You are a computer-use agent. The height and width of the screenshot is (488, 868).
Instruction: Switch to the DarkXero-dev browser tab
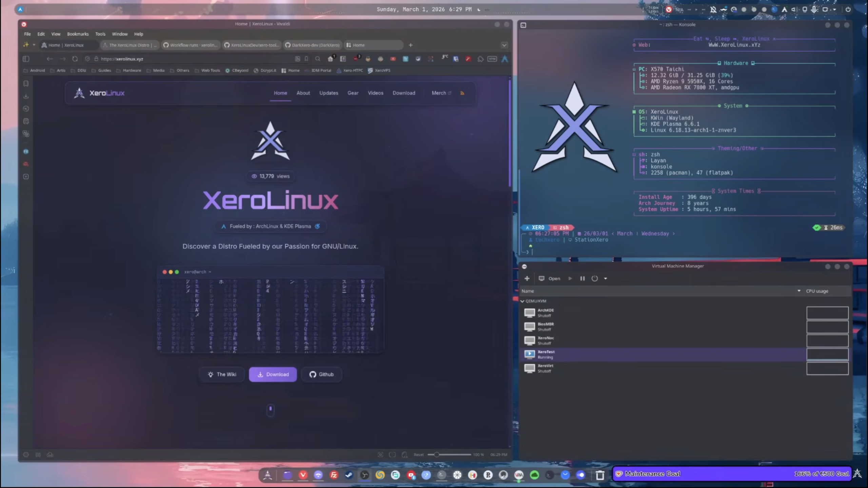point(312,45)
